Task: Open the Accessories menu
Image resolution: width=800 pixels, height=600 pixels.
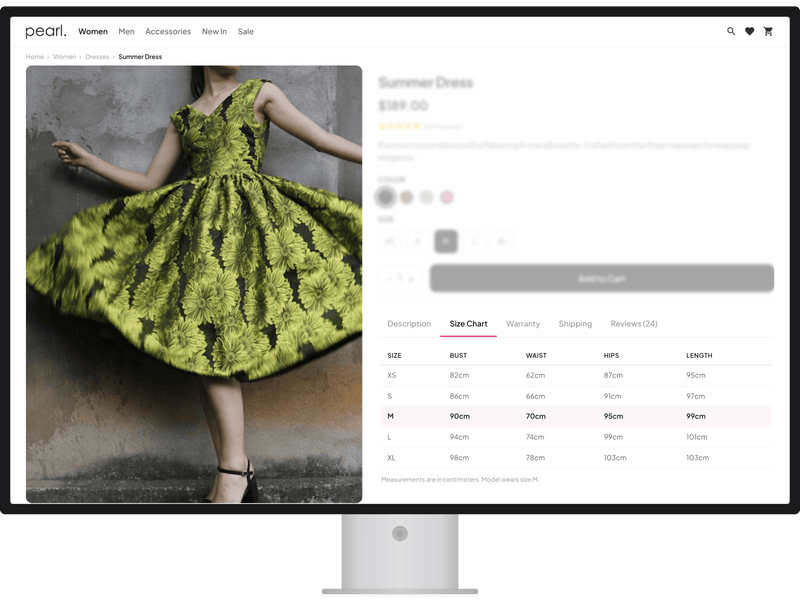Action: [166, 31]
